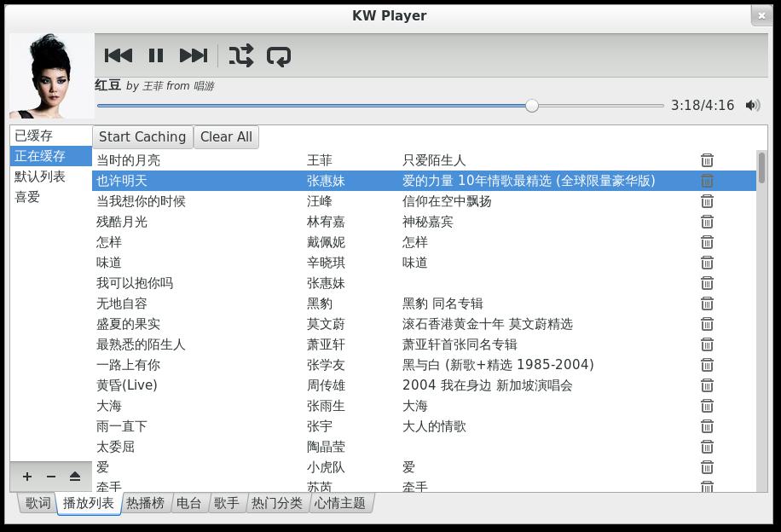Select song title 当时的月亮
Image resolution: width=781 pixels, height=532 pixels.
point(128,160)
